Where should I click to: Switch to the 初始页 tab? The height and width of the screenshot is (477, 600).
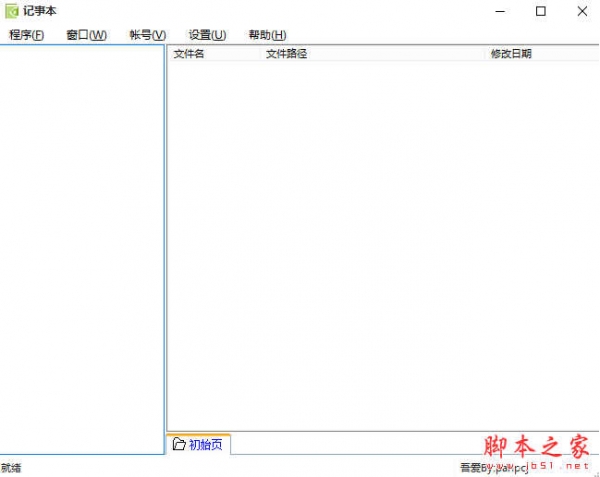(x=199, y=444)
